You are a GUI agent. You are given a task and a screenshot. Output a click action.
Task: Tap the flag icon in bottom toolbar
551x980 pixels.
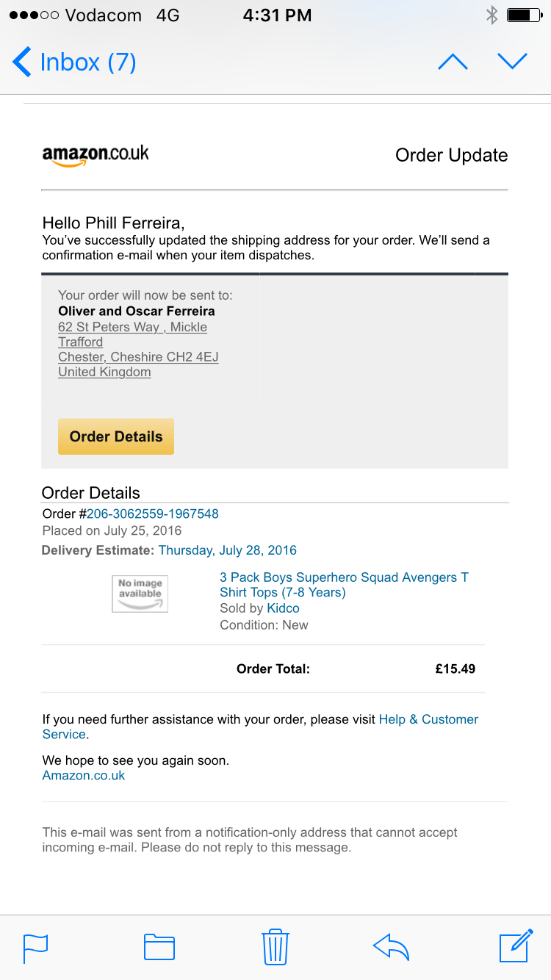35,947
